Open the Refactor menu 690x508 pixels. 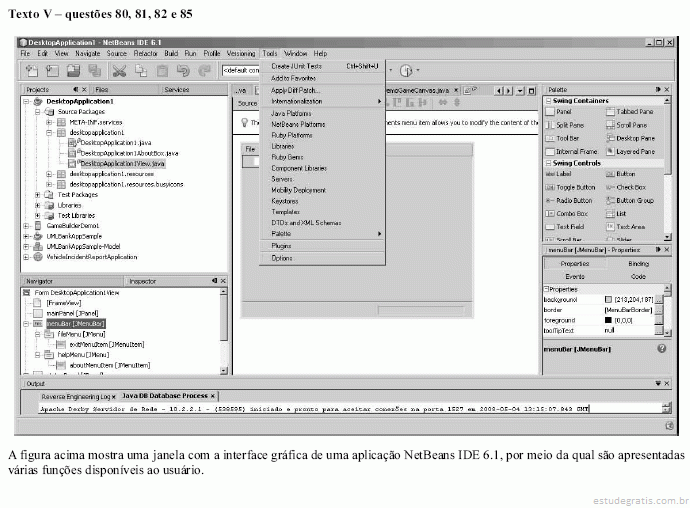click(x=145, y=54)
